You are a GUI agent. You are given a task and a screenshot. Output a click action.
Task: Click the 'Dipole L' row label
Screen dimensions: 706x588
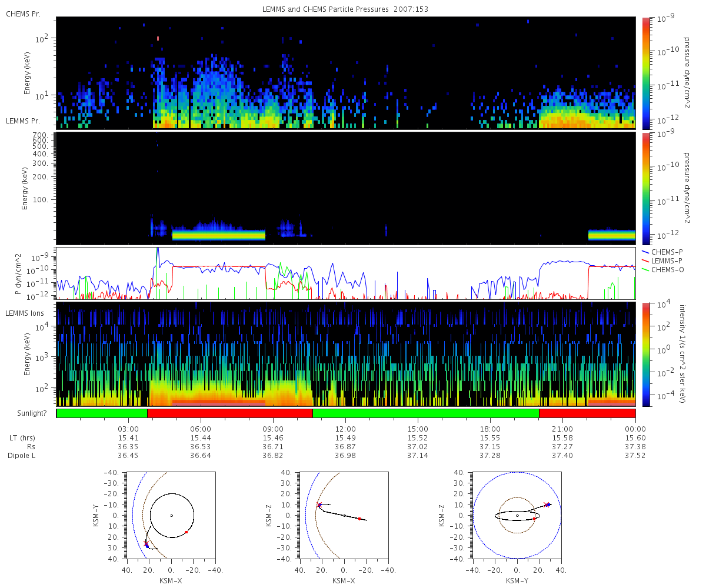click(x=22, y=456)
